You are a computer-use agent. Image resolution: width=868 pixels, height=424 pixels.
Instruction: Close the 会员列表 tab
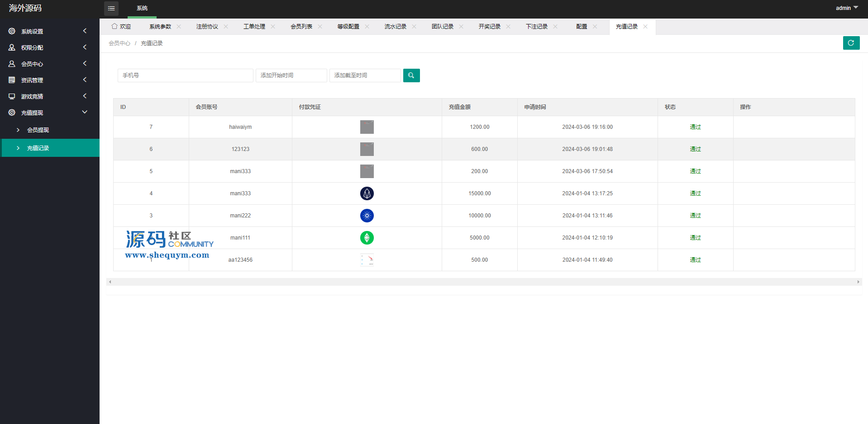click(x=320, y=27)
